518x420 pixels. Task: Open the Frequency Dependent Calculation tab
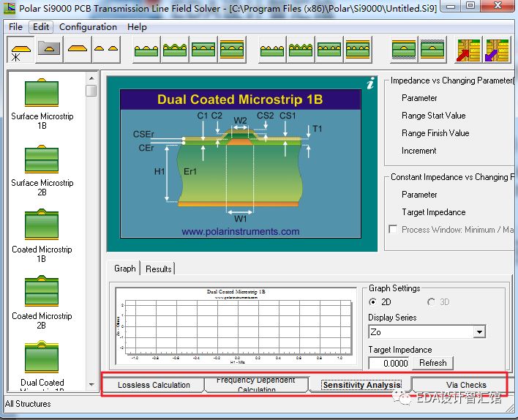(x=256, y=385)
